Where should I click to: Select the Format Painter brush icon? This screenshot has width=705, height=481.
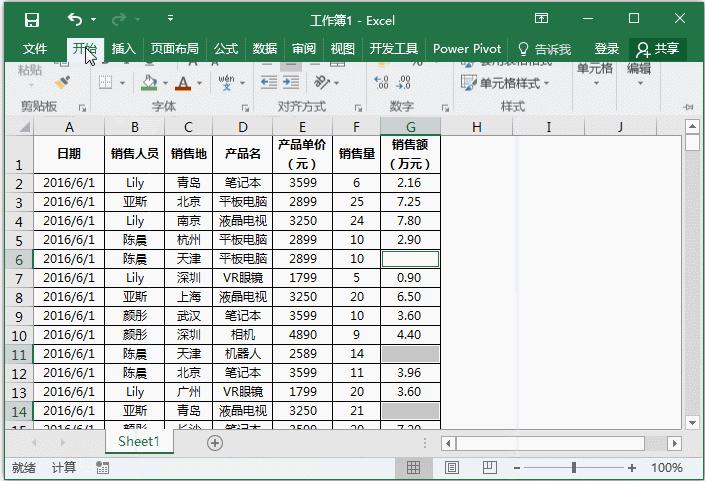click(x=62, y=83)
